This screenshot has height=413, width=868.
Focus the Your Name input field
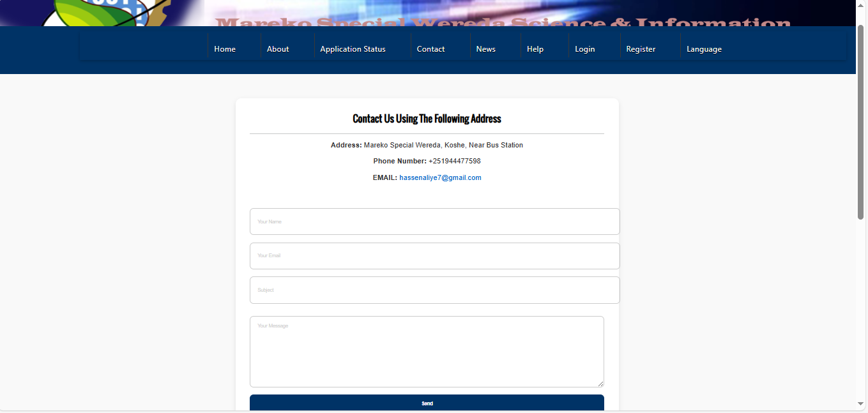click(434, 222)
